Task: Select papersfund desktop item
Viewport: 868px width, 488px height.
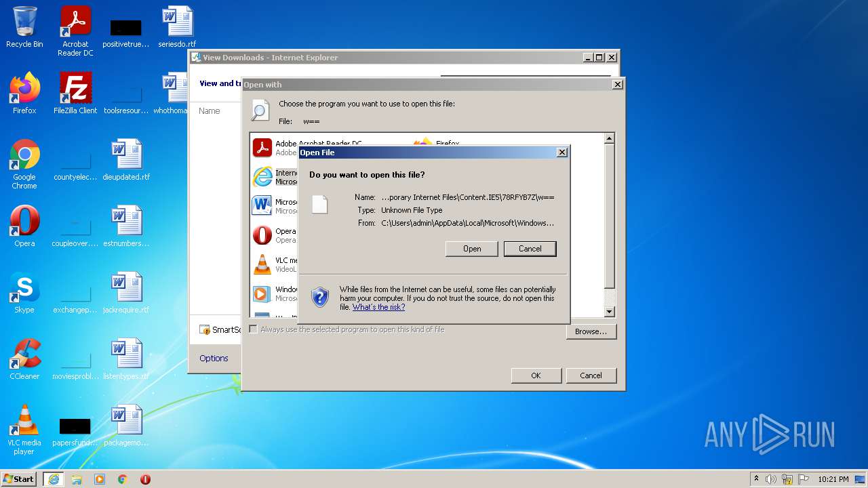Action: click(x=75, y=431)
